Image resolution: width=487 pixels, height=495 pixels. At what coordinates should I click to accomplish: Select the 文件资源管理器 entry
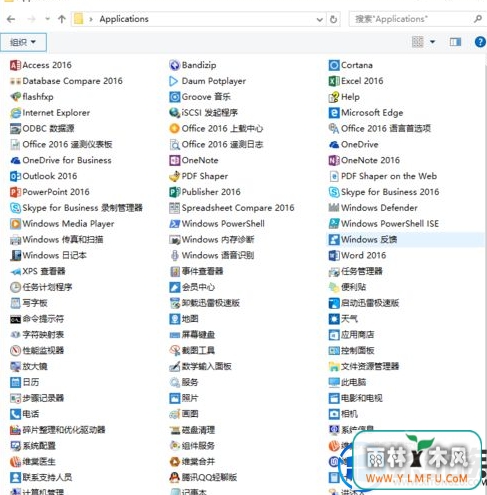click(364, 367)
